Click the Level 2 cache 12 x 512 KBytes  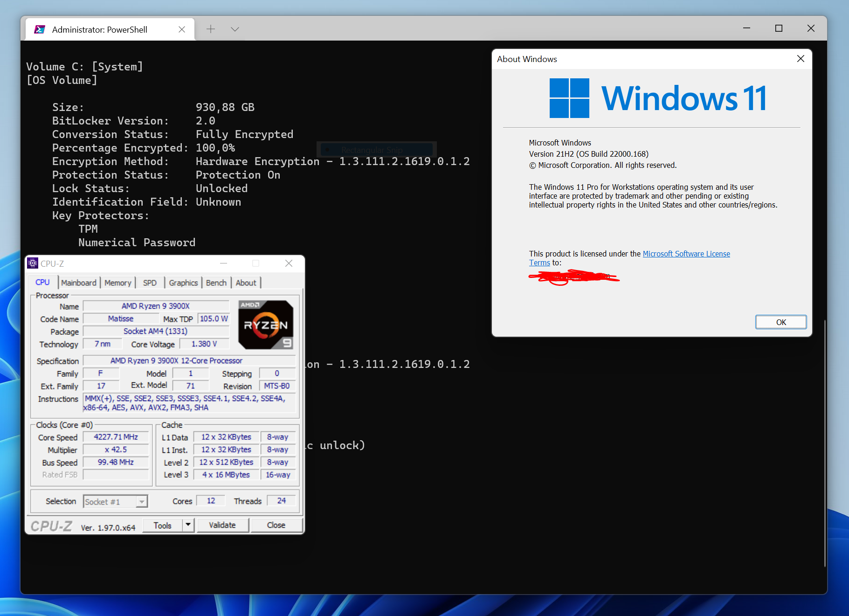click(x=226, y=462)
